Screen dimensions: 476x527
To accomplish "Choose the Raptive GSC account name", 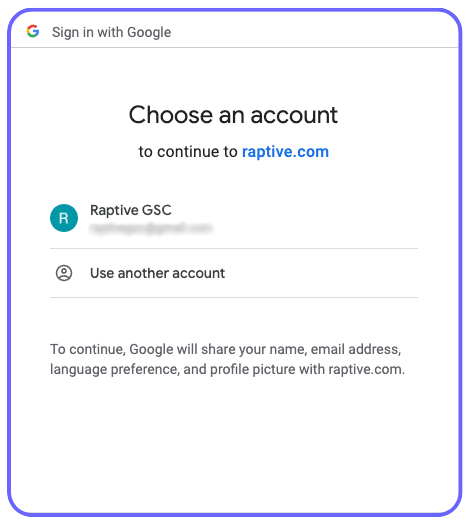I will tap(131, 210).
